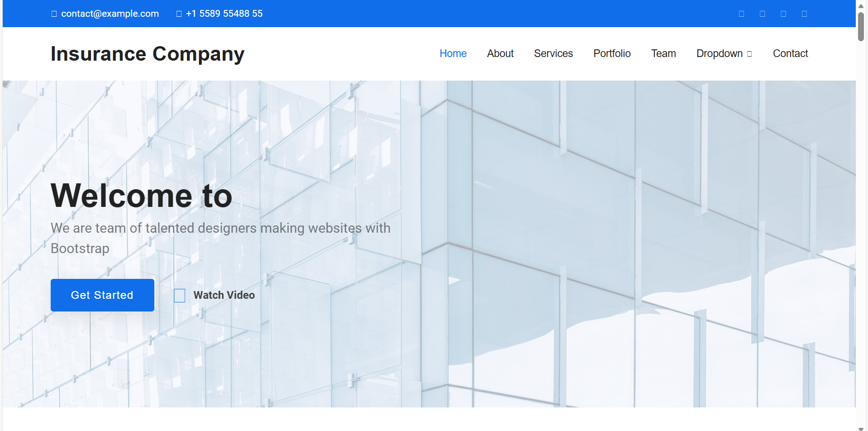
Task: Click the Get Started button
Action: point(102,295)
